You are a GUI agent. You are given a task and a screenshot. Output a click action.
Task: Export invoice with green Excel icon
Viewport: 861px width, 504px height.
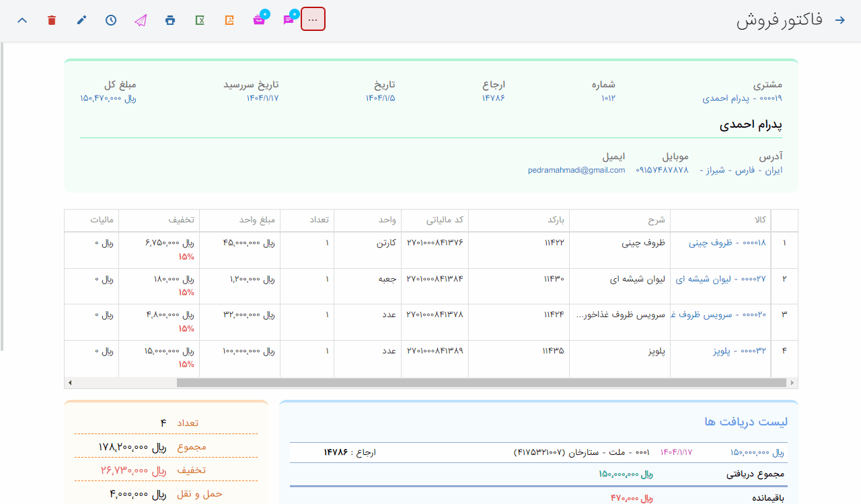click(x=200, y=20)
